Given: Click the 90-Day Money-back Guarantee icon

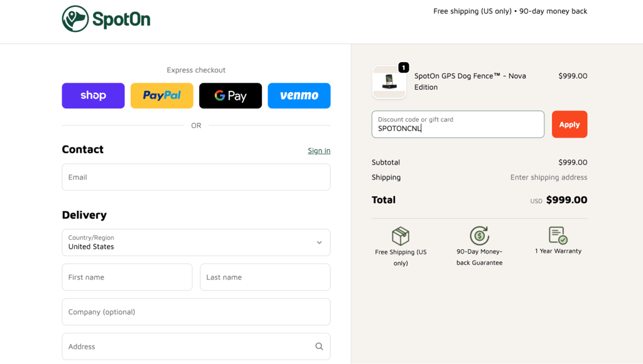Looking at the screenshot, I should point(479,236).
